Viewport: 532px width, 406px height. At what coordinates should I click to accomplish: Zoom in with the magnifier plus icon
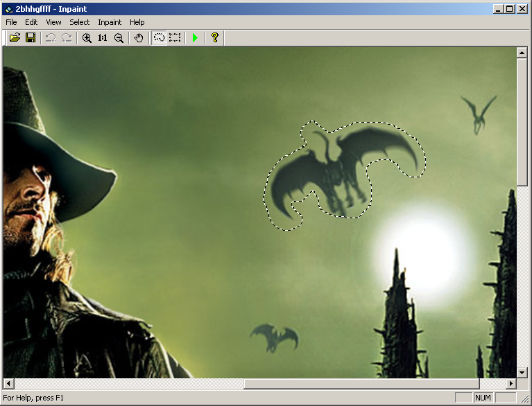(87, 37)
